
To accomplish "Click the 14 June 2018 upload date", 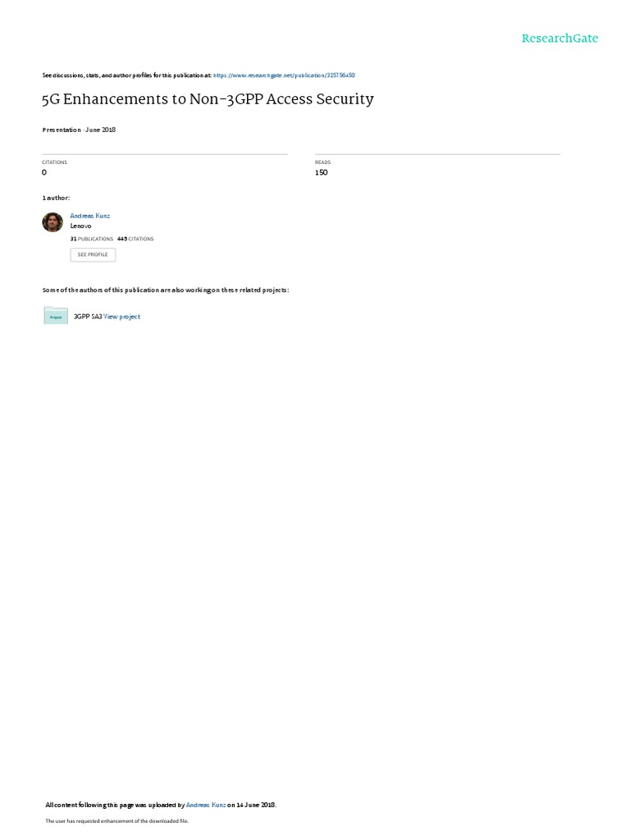I will [x=256, y=805].
